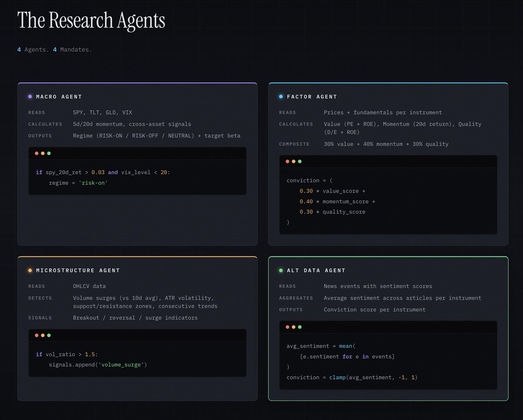This screenshot has width=523, height=420.
Task: Click 'Prices + fundamentals per instrument' text
Action: (383, 112)
